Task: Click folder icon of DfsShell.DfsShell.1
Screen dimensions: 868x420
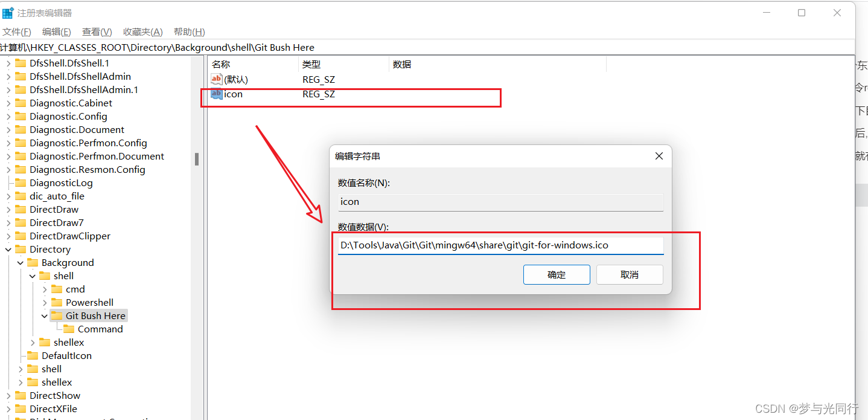Action: (21, 63)
